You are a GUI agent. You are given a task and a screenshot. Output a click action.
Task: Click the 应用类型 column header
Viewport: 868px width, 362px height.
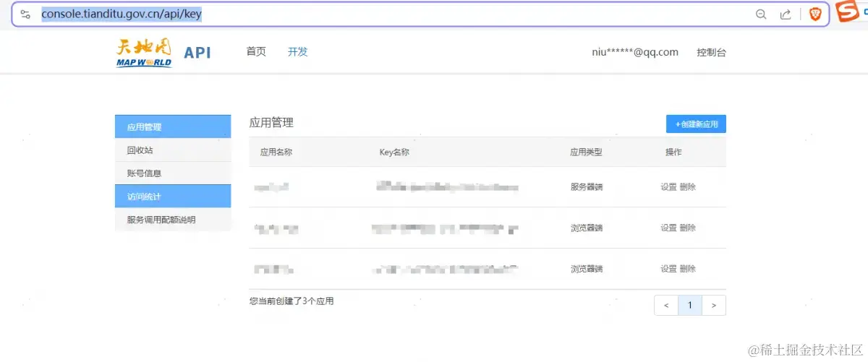click(586, 152)
